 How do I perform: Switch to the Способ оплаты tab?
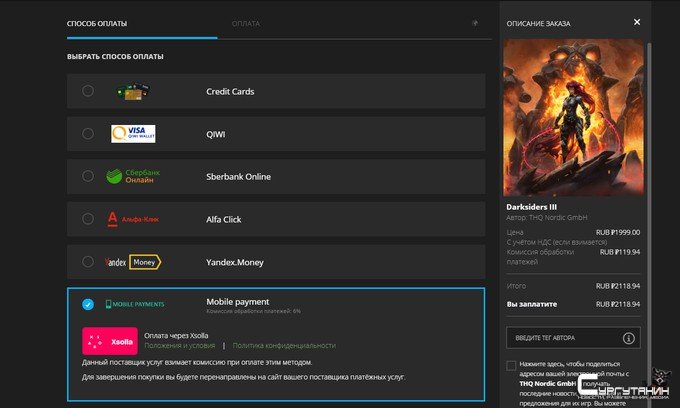tap(97, 23)
